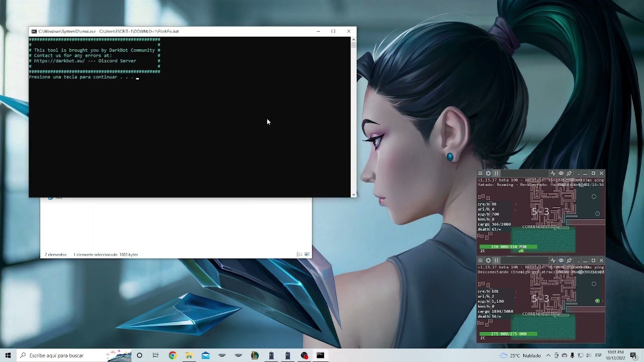
Task: Click 'death 56/∞' stat in lower bot
Action: [489, 316]
